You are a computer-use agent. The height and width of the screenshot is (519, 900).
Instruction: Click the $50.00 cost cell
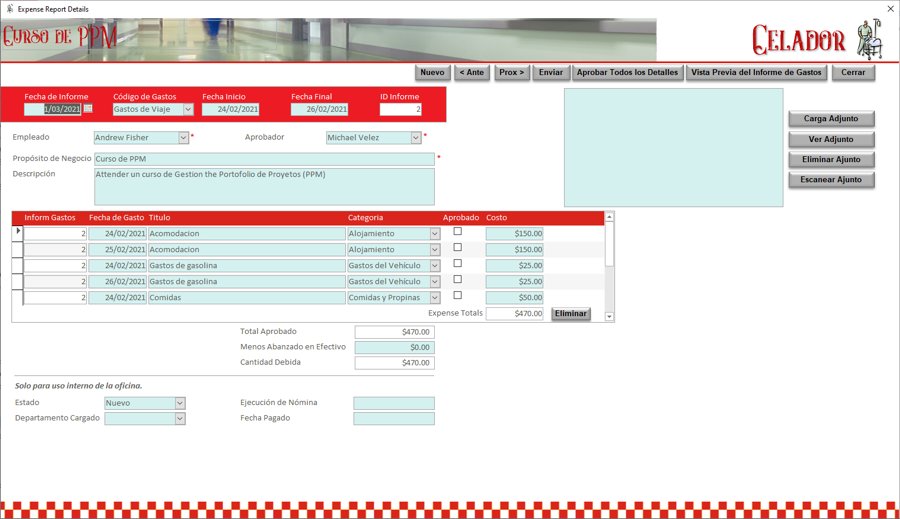pos(515,298)
